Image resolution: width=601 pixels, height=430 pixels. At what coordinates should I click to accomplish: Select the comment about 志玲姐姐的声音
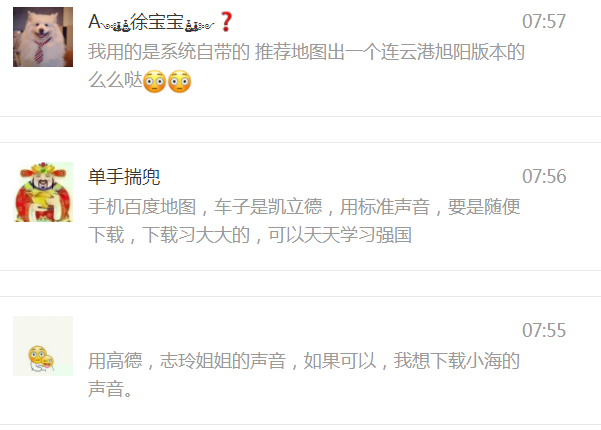pyautogui.click(x=304, y=375)
